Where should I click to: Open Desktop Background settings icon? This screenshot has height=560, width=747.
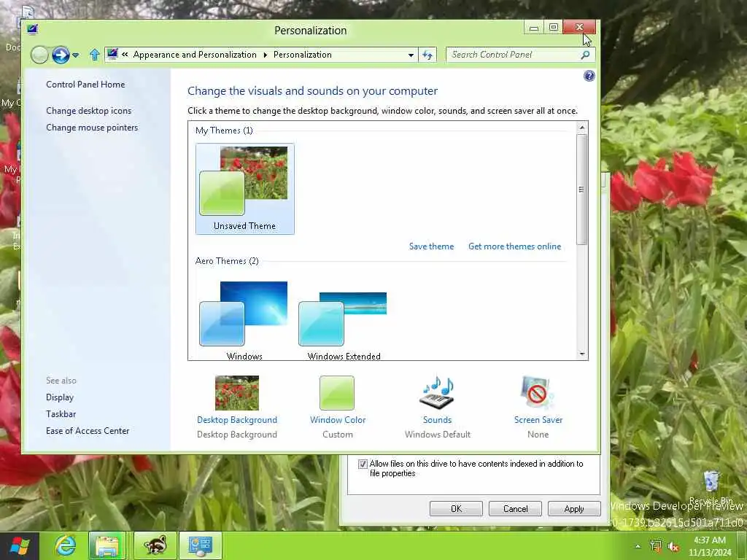[237, 393]
